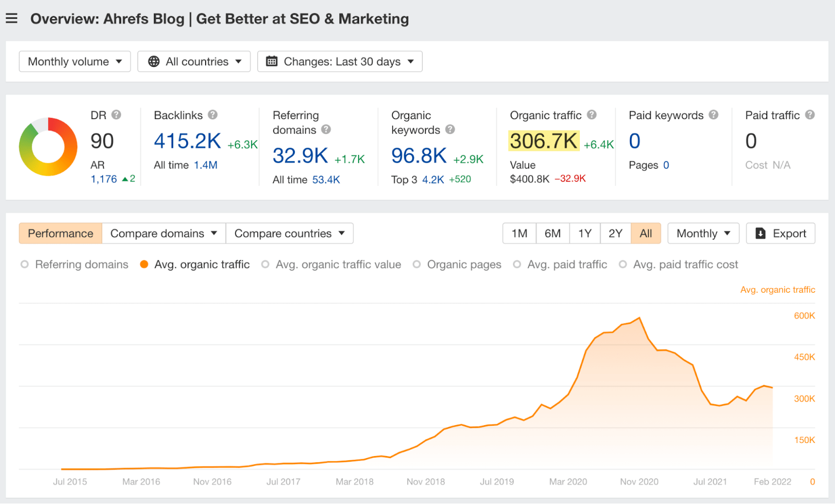Select the 1M time range
The width and height of the screenshot is (835, 504).
[519, 233]
